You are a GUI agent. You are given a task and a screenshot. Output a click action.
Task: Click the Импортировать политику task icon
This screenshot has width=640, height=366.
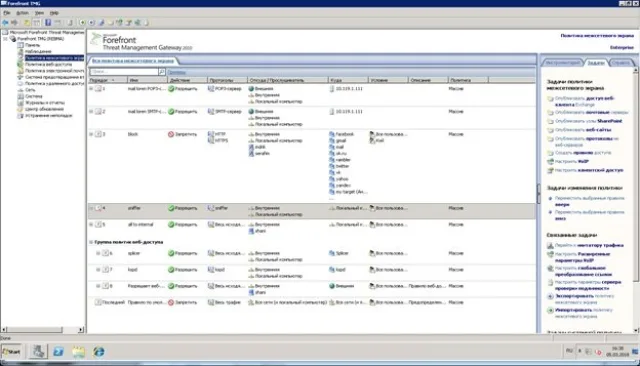pos(550,310)
